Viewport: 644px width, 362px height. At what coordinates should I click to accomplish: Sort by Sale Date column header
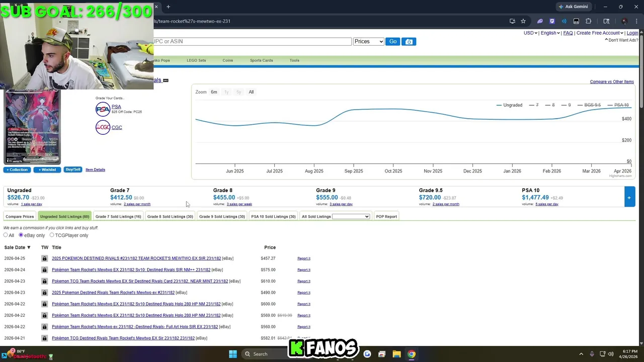click(18, 247)
